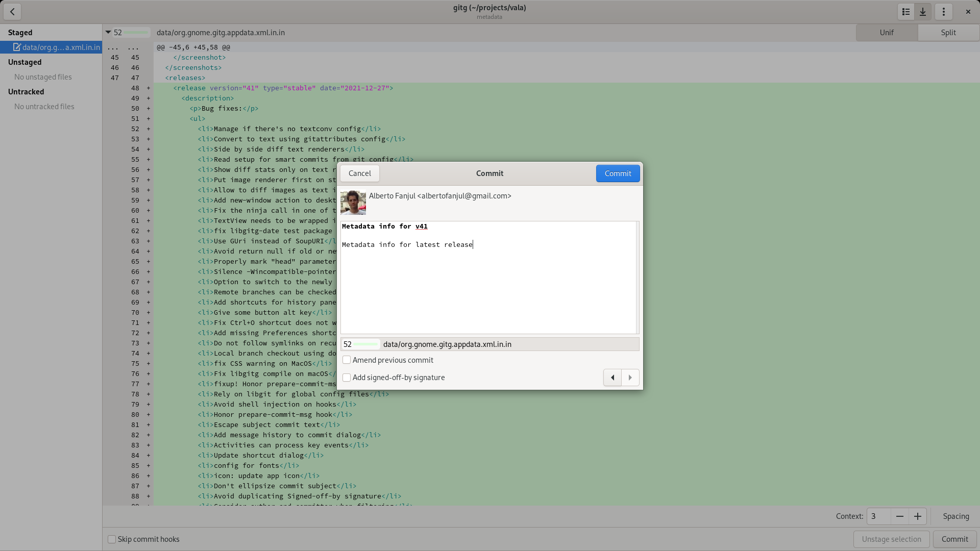980x551 pixels.
Task: Show previous commit message with left arrow
Action: coord(612,378)
